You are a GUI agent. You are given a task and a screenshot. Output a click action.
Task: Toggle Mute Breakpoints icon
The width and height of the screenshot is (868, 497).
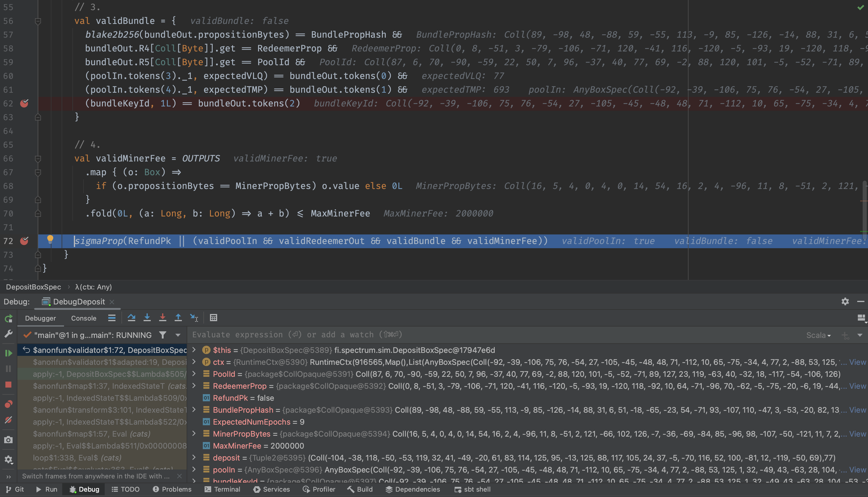coord(9,420)
